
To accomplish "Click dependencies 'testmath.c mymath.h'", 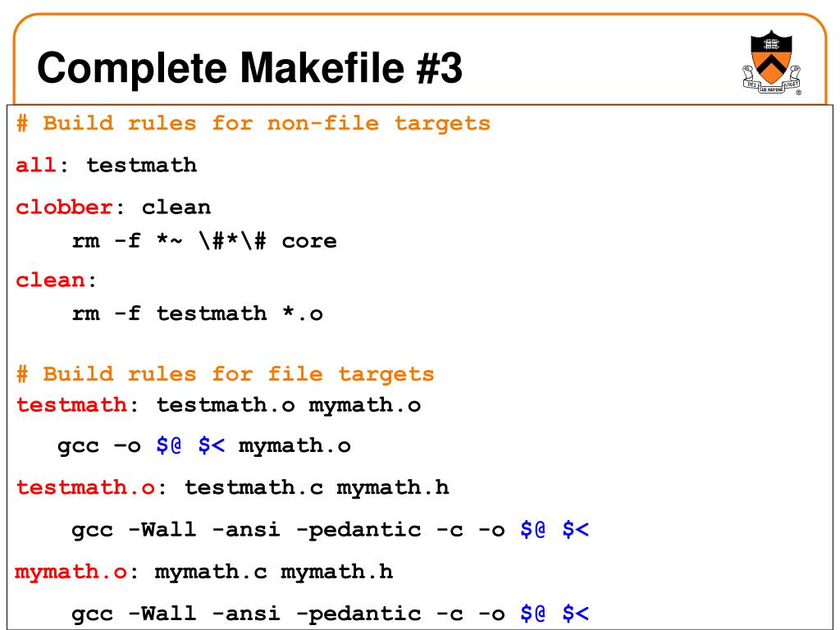I will (x=317, y=487).
